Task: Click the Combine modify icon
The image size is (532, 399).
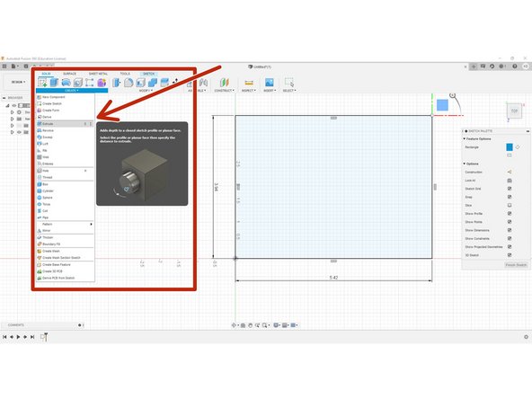Action: tap(153, 83)
